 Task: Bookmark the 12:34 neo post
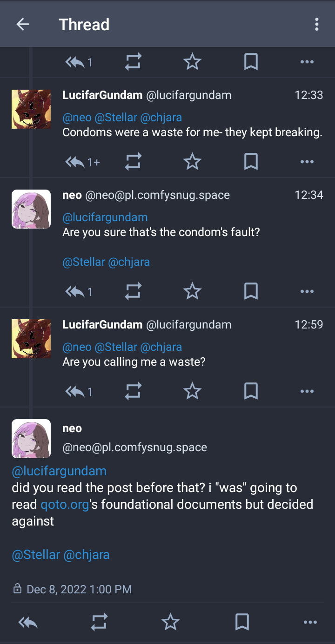pyautogui.click(x=251, y=291)
